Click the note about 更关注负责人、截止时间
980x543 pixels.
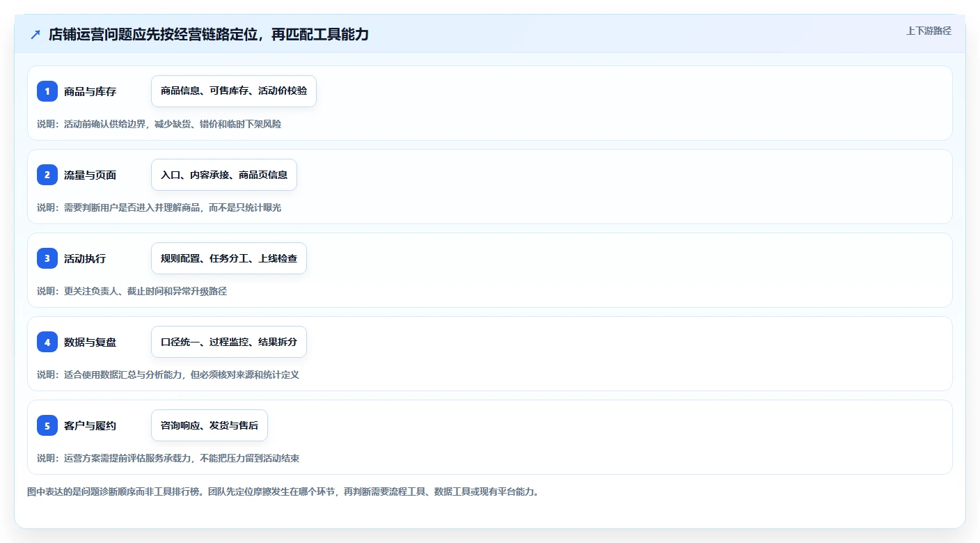click(132, 291)
